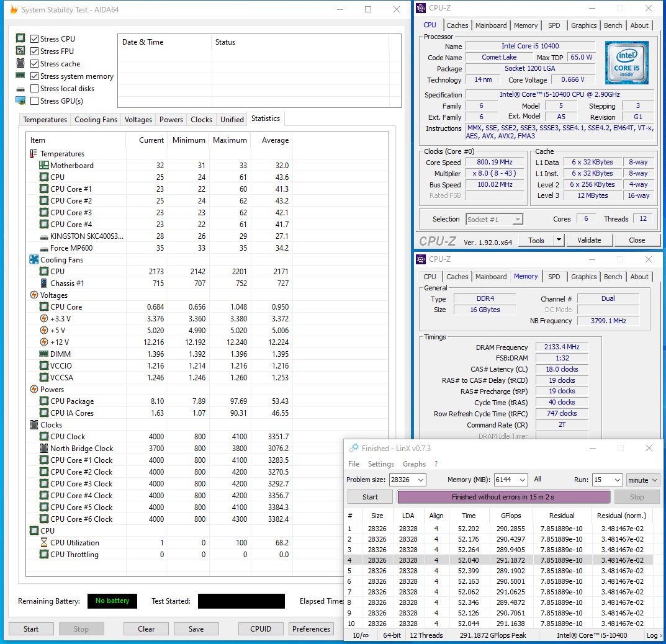
Task: Click the LinX finished progress bar
Action: pos(503,497)
